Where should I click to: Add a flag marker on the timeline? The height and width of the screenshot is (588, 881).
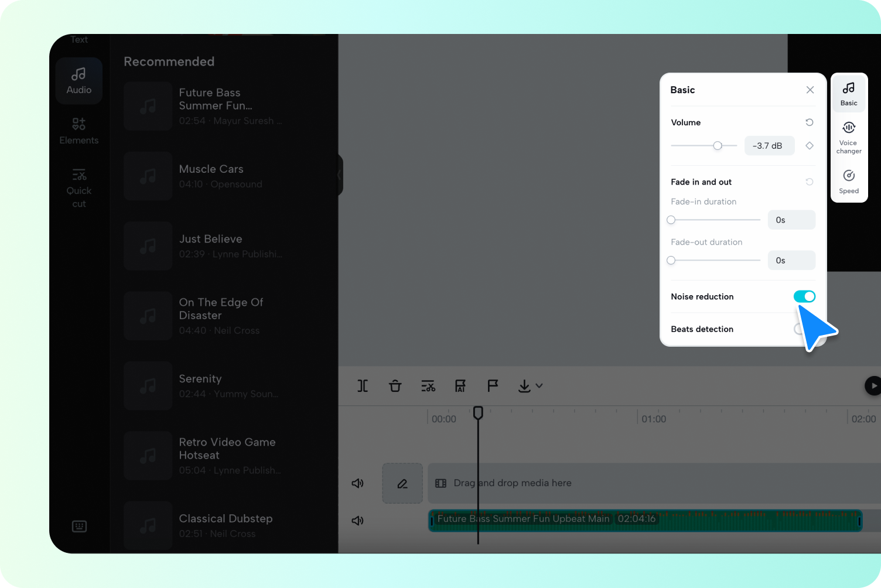coord(493,385)
